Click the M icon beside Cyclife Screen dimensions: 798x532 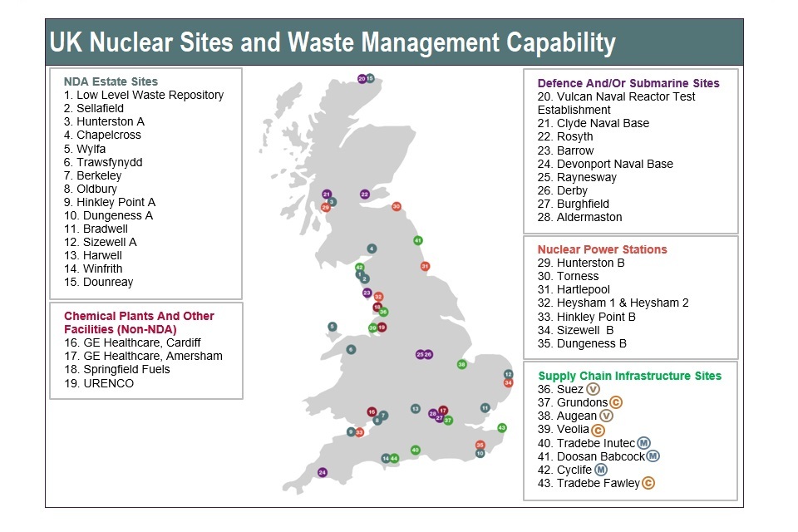pos(601,470)
